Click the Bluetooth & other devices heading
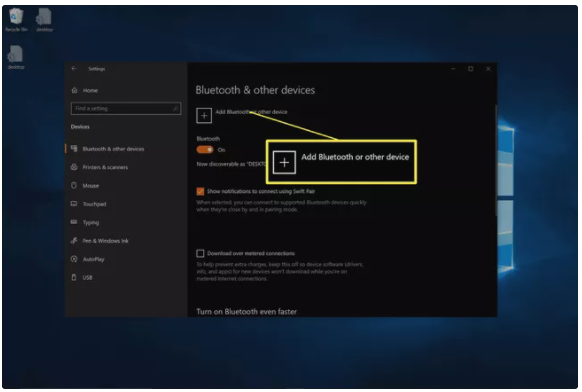This screenshot has height=392, width=582. [255, 90]
